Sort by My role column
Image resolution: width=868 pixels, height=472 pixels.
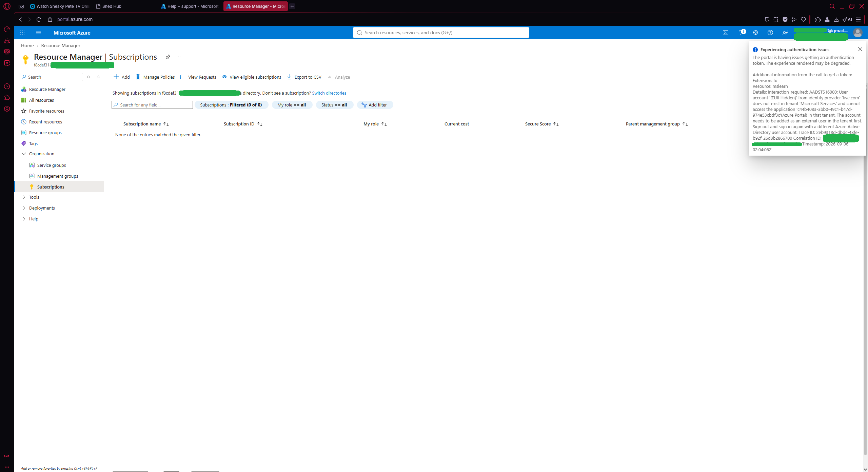point(375,124)
